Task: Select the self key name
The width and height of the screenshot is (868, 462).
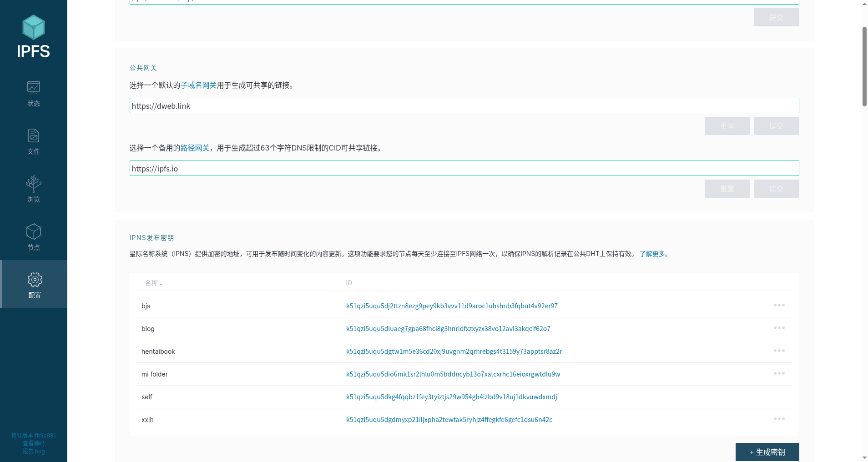Action: [147, 397]
